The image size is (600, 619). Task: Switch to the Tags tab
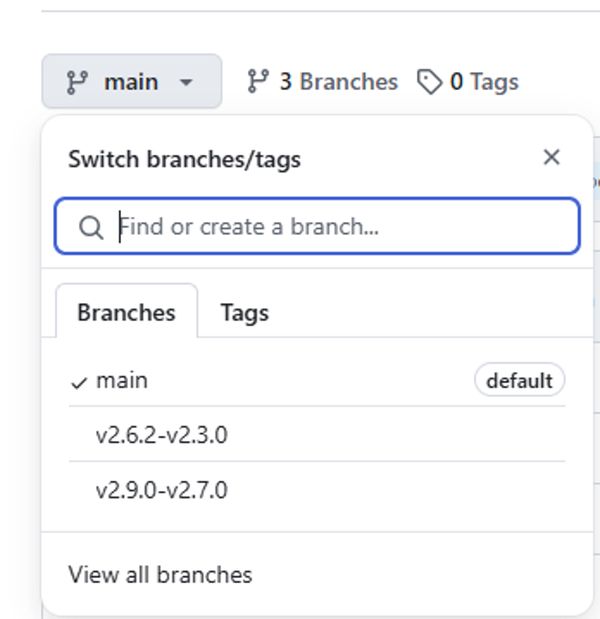tap(245, 313)
